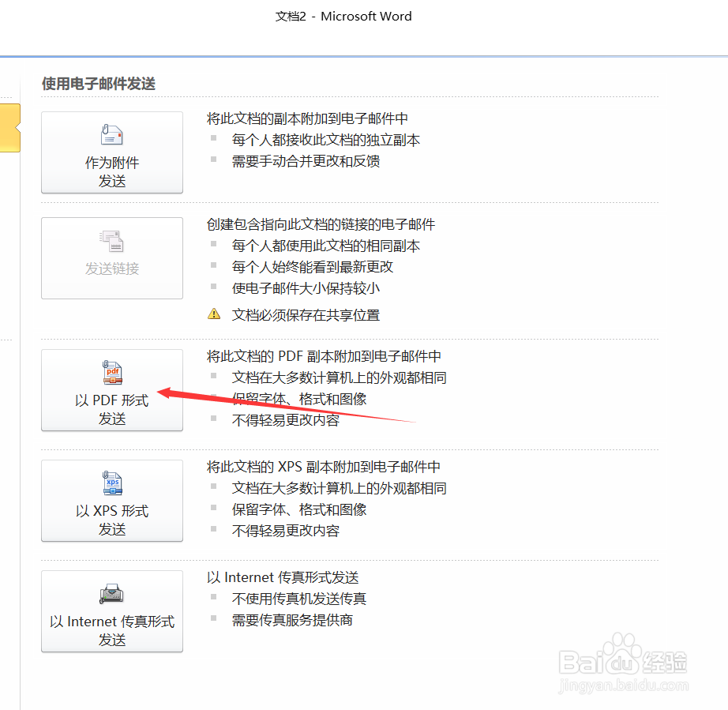Click the text 不使用传真机发送传真
The height and width of the screenshot is (710, 728).
click(x=299, y=599)
